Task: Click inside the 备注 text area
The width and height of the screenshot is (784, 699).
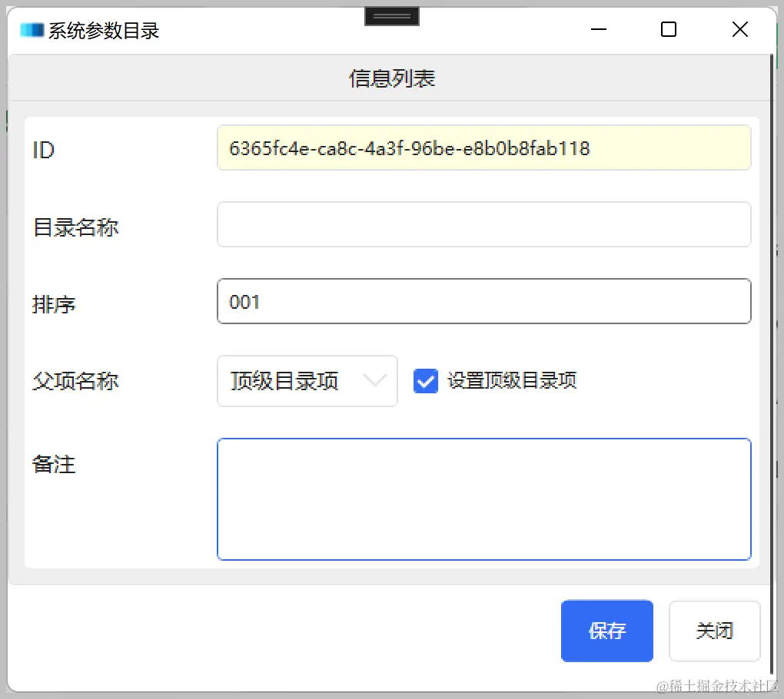Action: 484,499
